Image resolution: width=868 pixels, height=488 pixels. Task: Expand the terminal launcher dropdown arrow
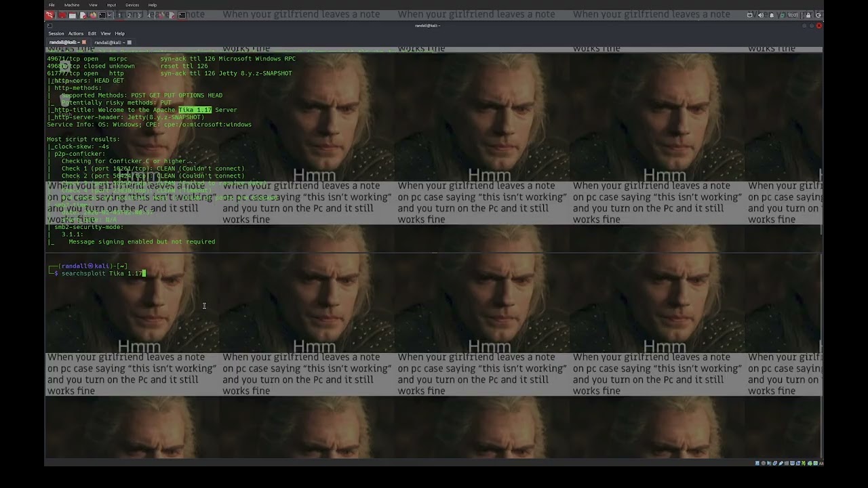(109, 15)
